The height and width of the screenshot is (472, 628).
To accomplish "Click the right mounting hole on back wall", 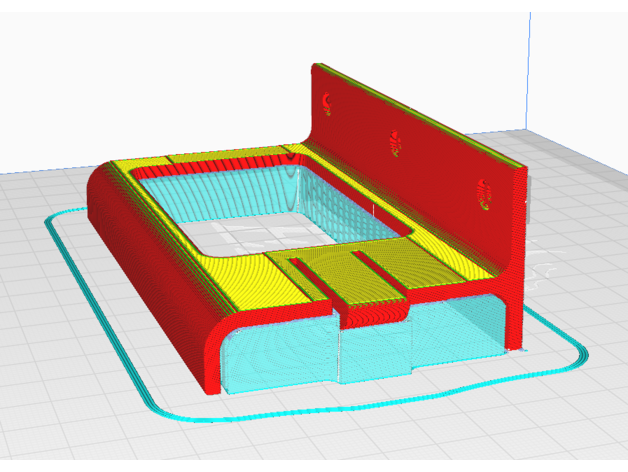I will [x=484, y=194].
